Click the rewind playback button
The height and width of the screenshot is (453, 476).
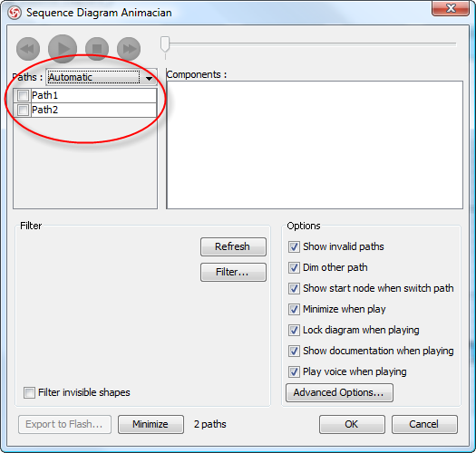coord(28,49)
